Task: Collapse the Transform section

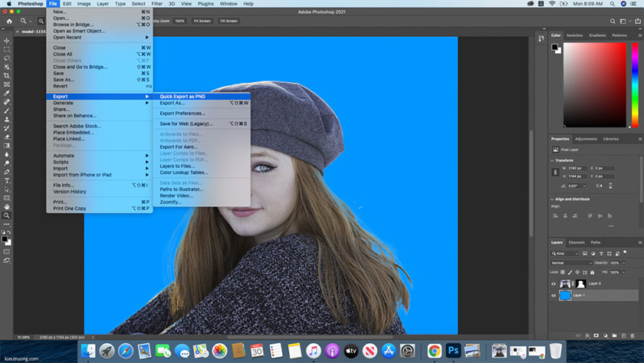Action: click(x=552, y=160)
